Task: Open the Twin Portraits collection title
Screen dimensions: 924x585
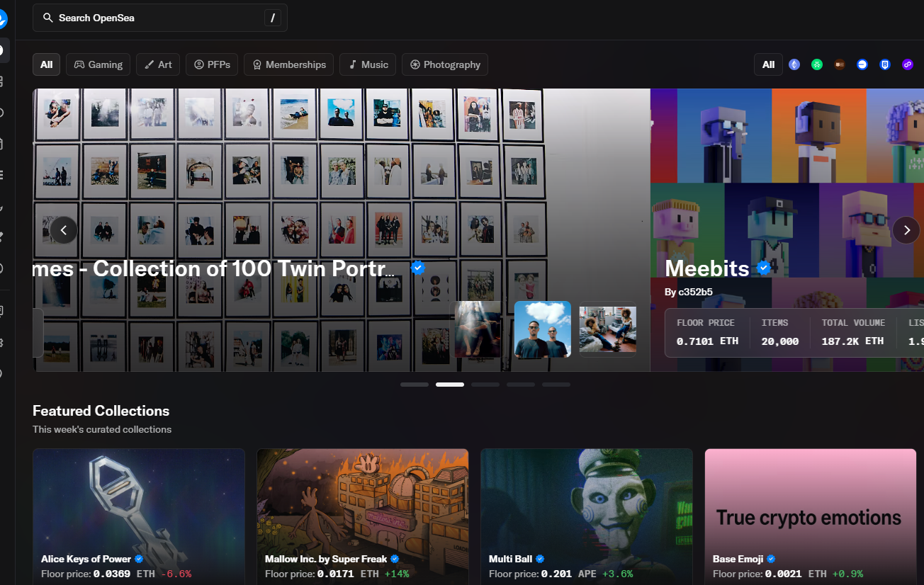Action: click(214, 268)
